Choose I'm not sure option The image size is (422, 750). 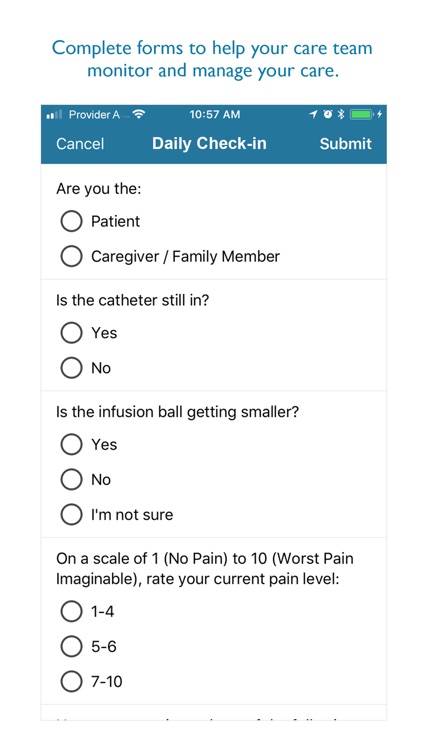tap(71, 515)
